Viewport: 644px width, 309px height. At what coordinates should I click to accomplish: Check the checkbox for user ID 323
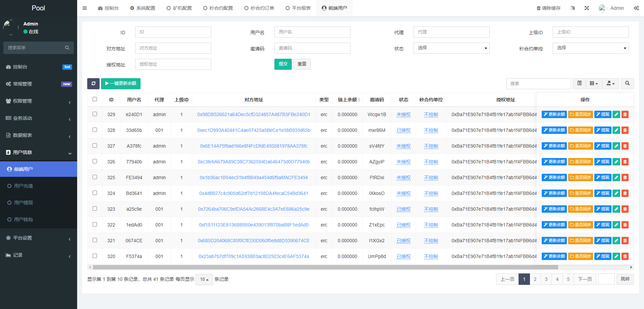click(x=95, y=209)
